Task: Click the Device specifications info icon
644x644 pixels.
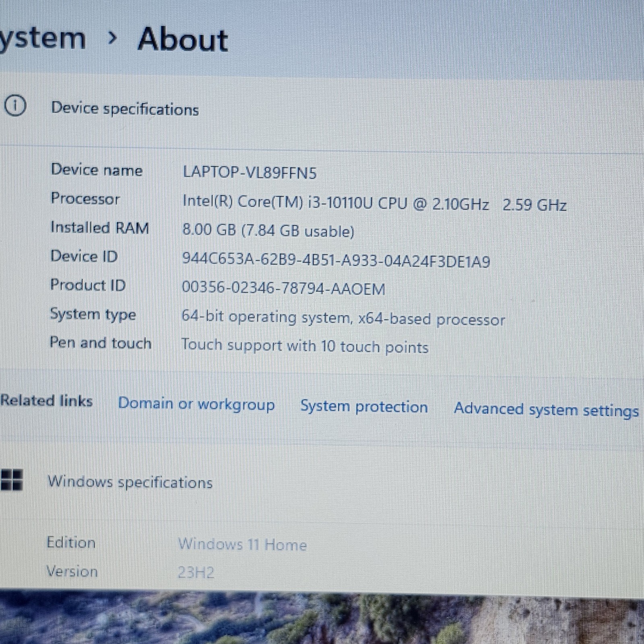Action: pos(15,106)
